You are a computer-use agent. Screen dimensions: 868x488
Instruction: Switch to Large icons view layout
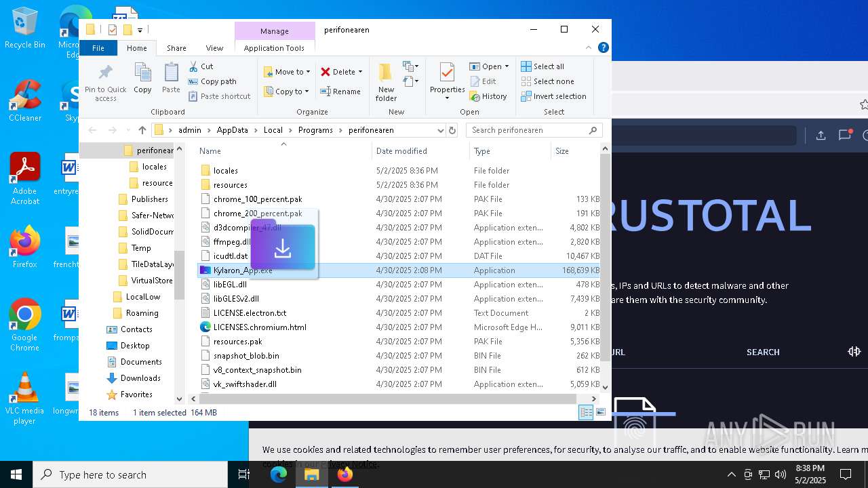(600, 412)
